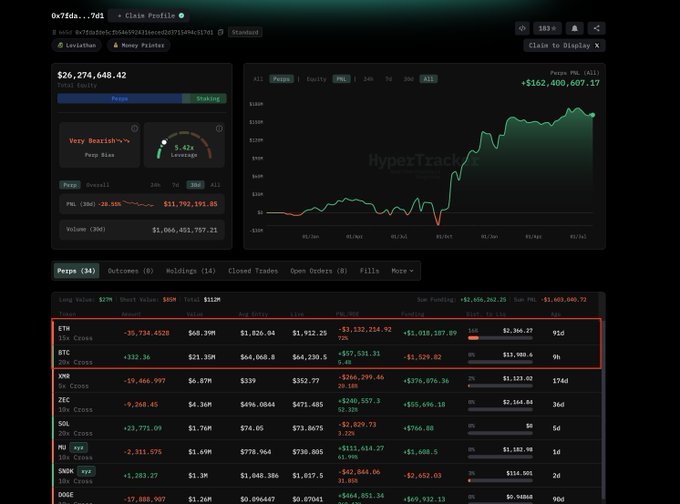This screenshot has height=504, width=680.
Task: Open the embed code icon button
Action: tap(522, 28)
